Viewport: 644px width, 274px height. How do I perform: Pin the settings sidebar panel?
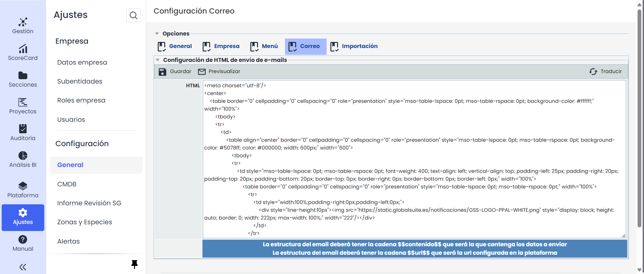[134, 264]
